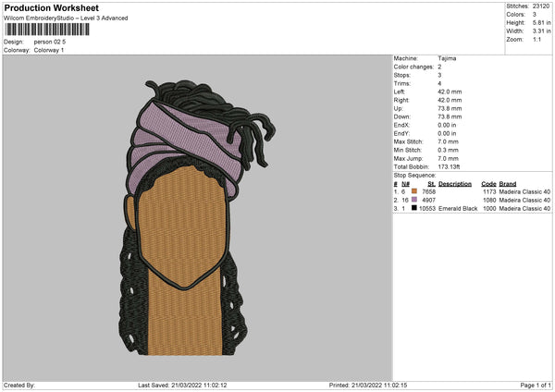
Task: Click the Zoom value '1:1'
Action: pyautogui.click(x=536, y=39)
